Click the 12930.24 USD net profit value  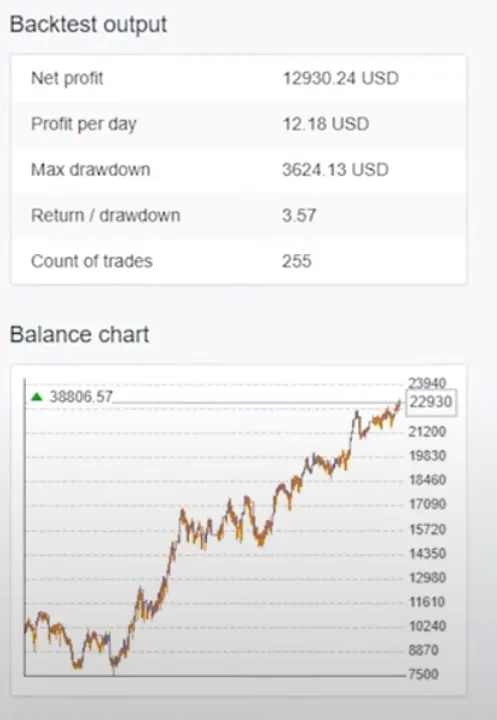(x=340, y=79)
